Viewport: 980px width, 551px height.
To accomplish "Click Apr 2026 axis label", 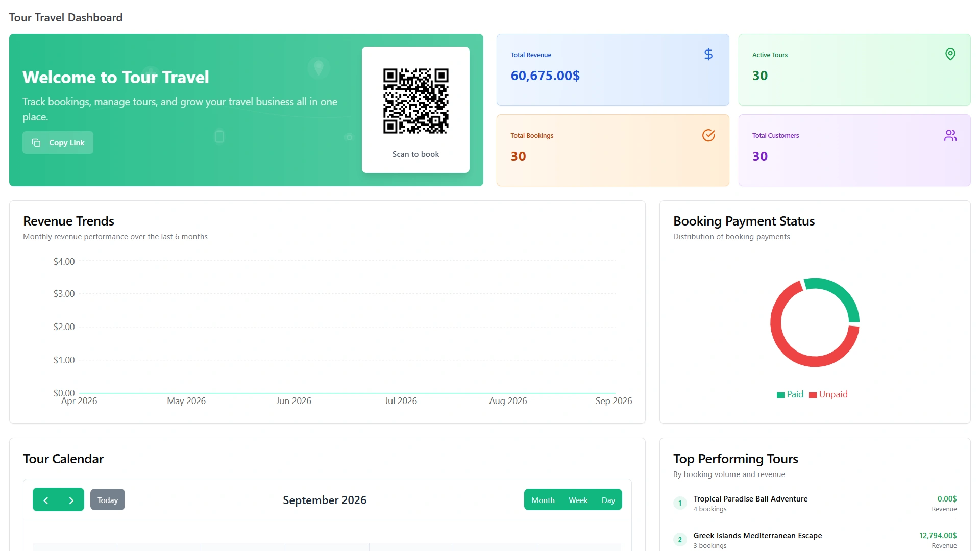I will coord(79,401).
